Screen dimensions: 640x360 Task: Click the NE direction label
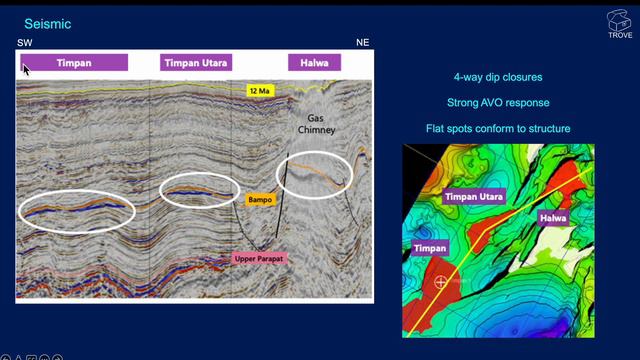pyautogui.click(x=362, y=42)
